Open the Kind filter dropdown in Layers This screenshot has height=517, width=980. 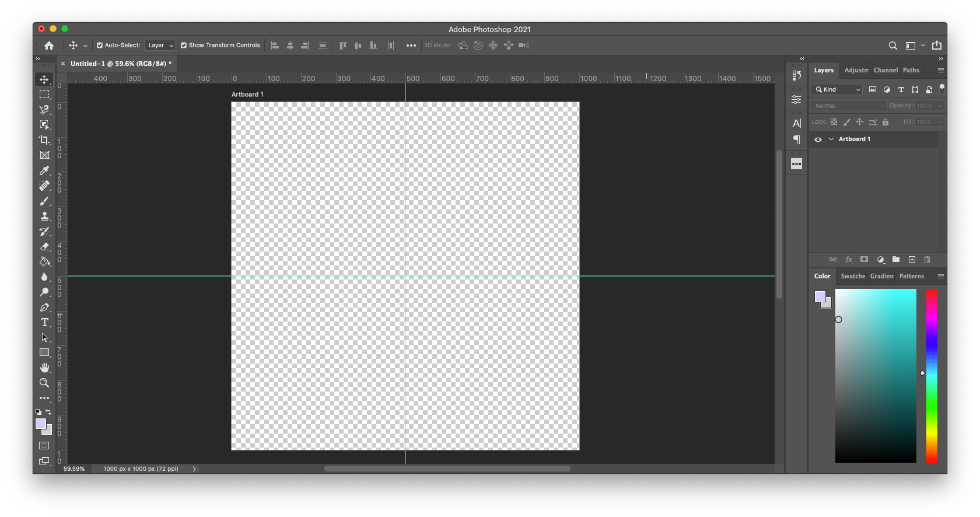[x=837, y=89]
